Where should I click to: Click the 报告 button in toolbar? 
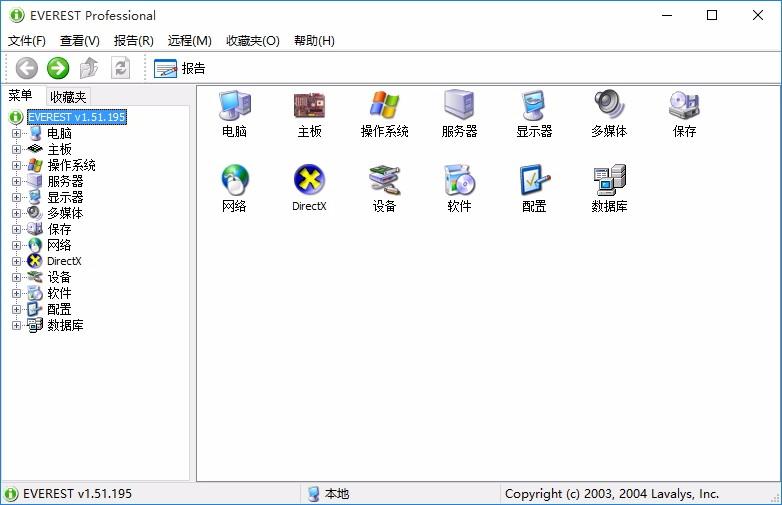[180, 68]
